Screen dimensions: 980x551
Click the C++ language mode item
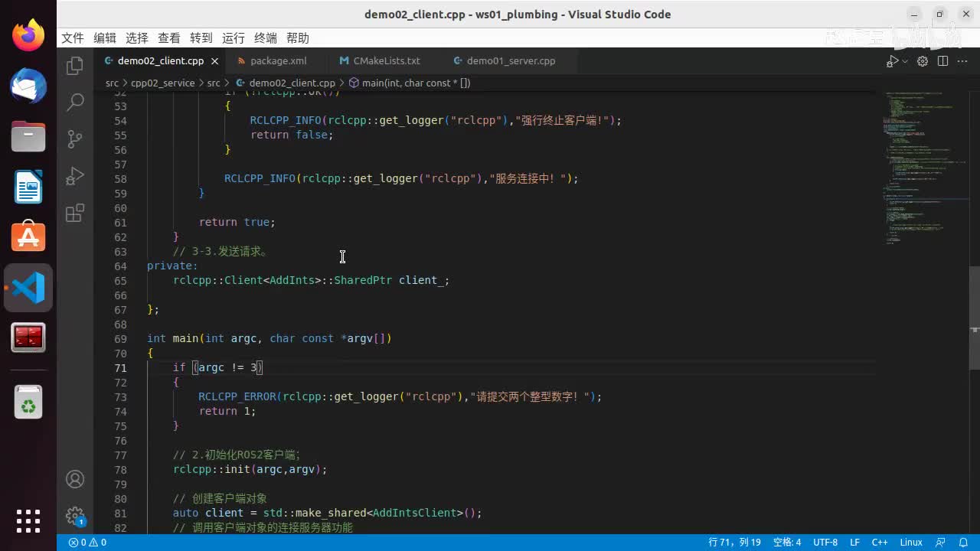pos(880,543)
